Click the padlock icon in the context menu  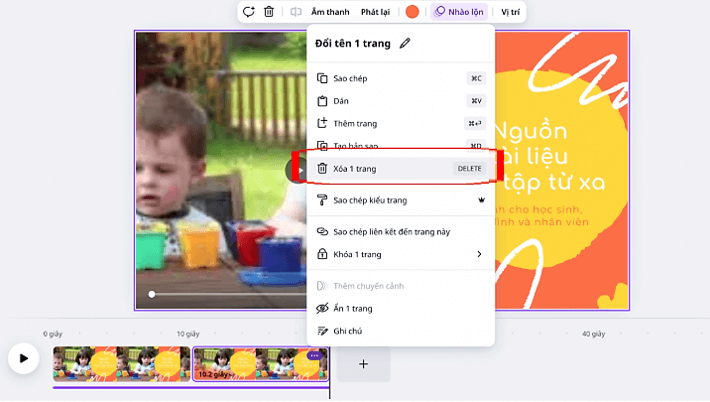(322, 254)
